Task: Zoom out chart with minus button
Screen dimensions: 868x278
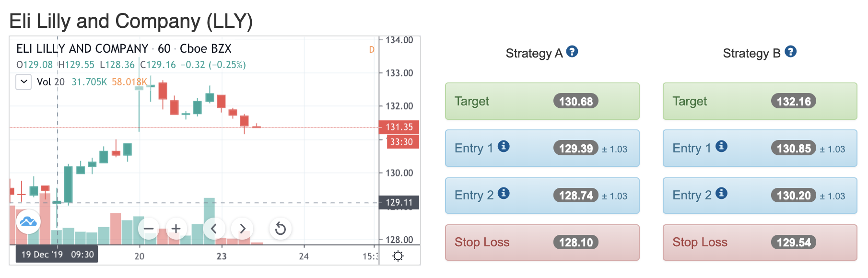Action: tap(149, 229)
